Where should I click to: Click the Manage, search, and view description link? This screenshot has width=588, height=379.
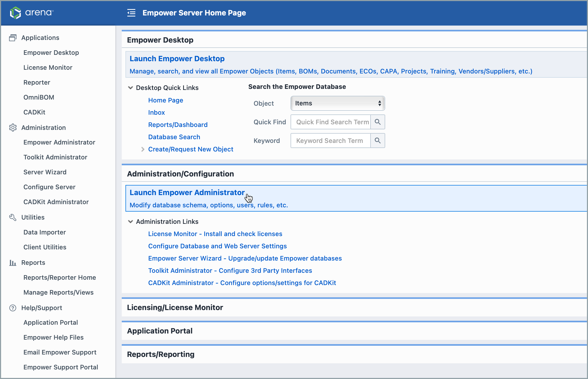(x=331, y=71)
